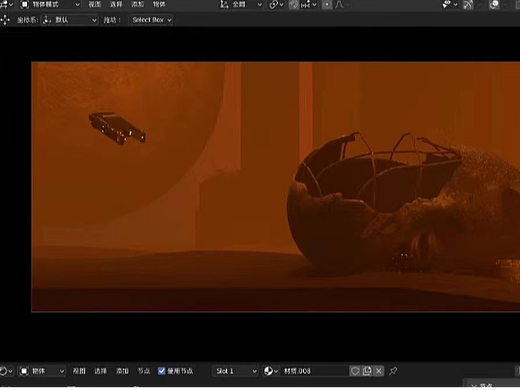520x390 pixels.
Task: Toggle fake user shield icon
Action: [355, 371]
